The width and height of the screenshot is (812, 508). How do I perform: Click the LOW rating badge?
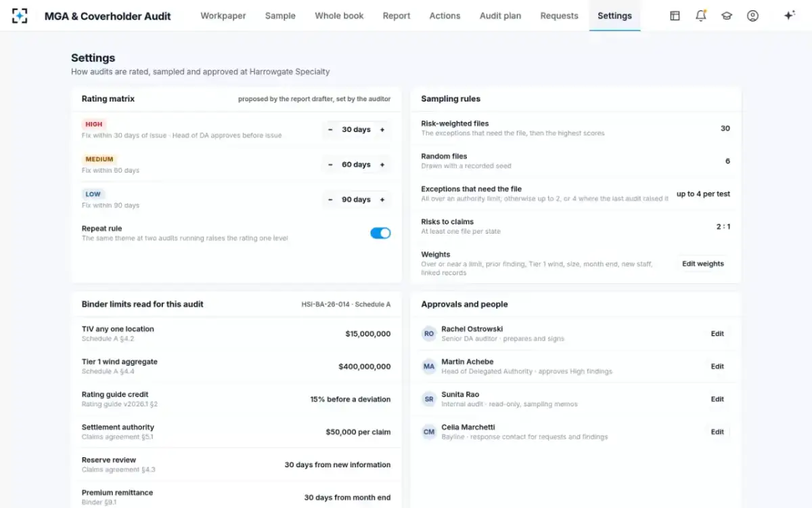(93, 194)
